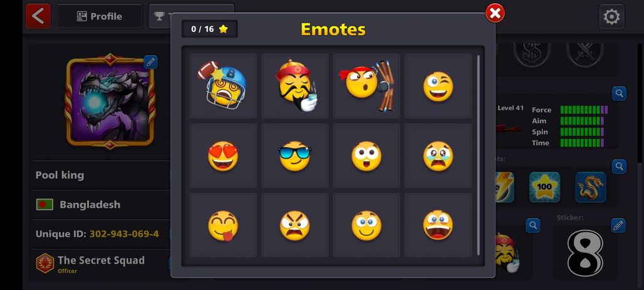Select the angry face emote
This screenshot has height=290, width=644.
point(295,225)
